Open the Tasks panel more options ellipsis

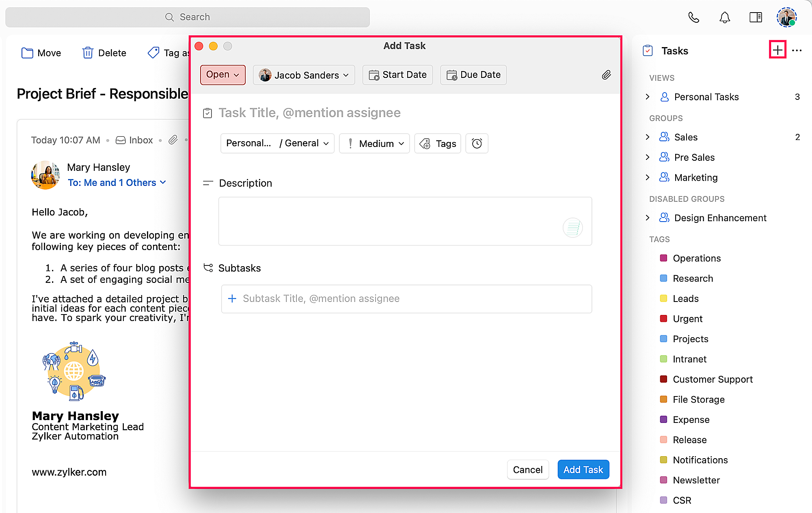[x=797, y=50]
